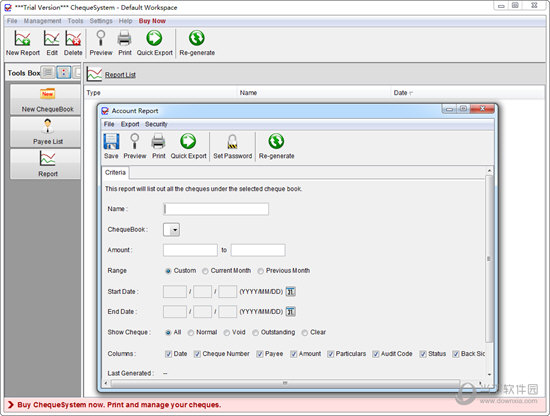Open Report in Tools Box
This screenshot has height=416, width=550.
(46, 165)
